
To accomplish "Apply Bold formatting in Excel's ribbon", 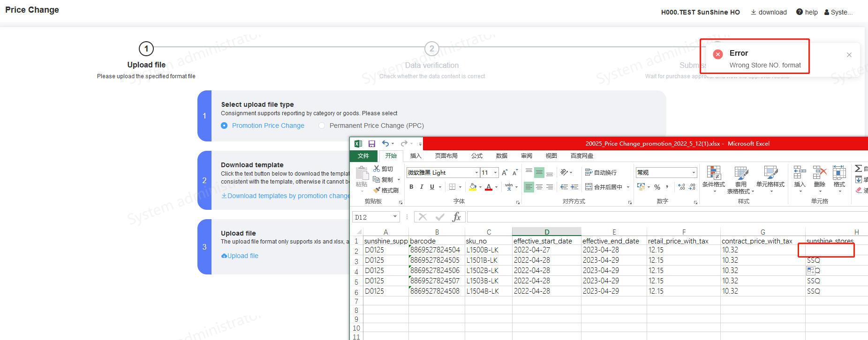I will point(411,187).
